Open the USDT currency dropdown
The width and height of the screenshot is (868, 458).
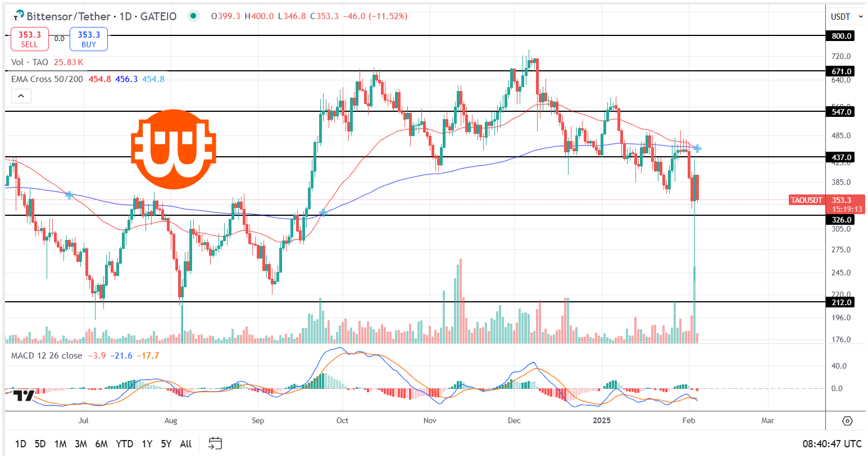(x=846, y=17)
